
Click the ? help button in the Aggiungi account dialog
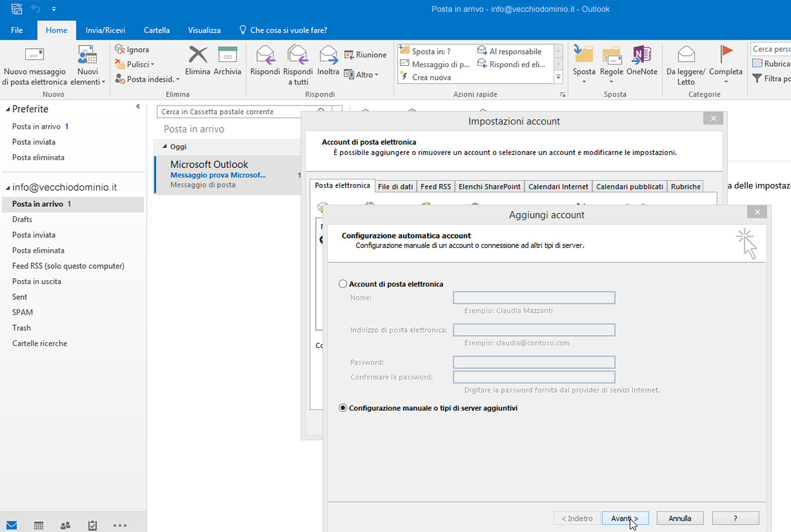click(736, 518)
